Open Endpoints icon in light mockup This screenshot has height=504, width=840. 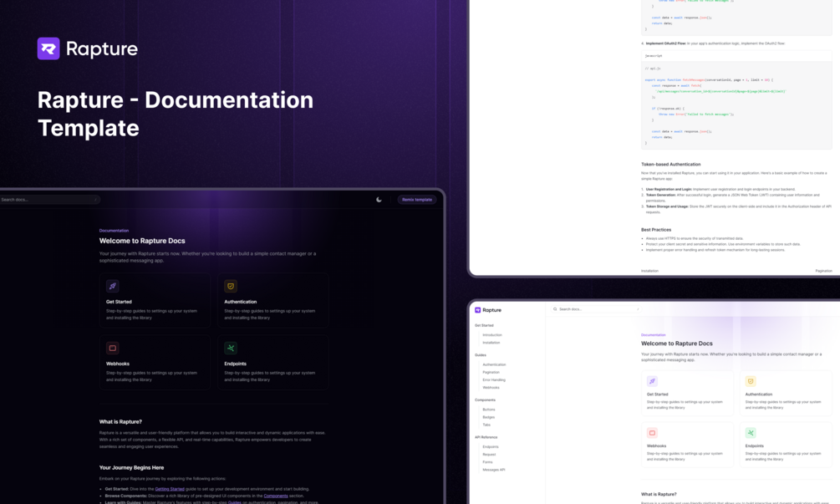[751, 433]
